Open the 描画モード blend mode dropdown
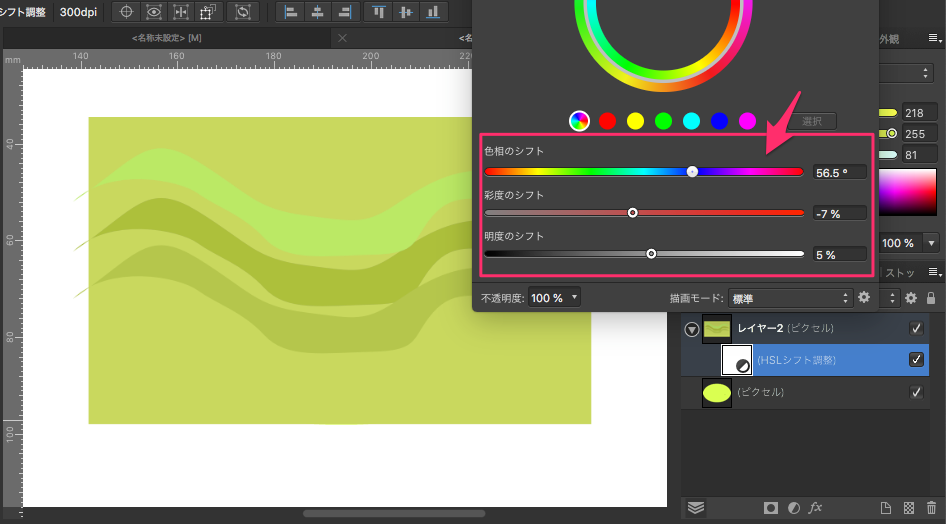Screen dimensions: 946x524 point(789,298)
